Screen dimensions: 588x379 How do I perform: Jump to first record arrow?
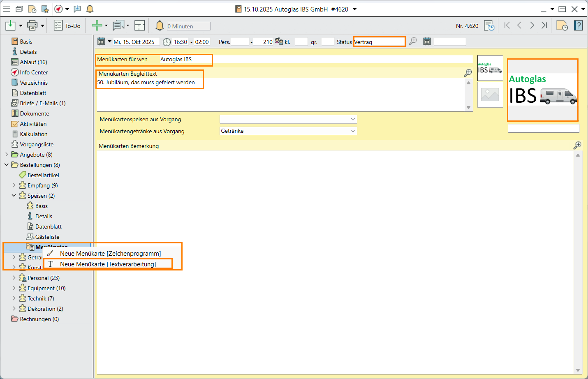point(507,25)
